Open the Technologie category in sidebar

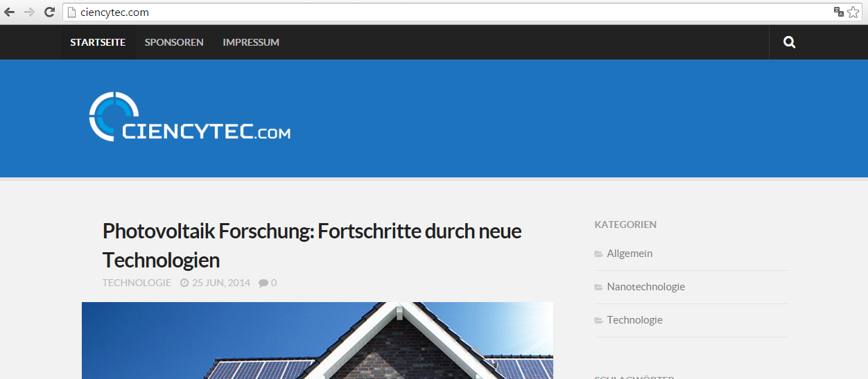tap(635, 320)
